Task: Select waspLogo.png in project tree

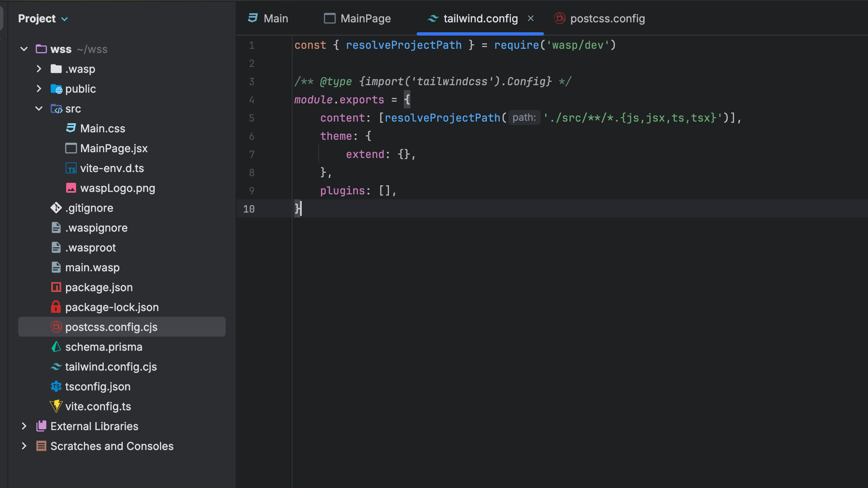Action: coord(122,188)
